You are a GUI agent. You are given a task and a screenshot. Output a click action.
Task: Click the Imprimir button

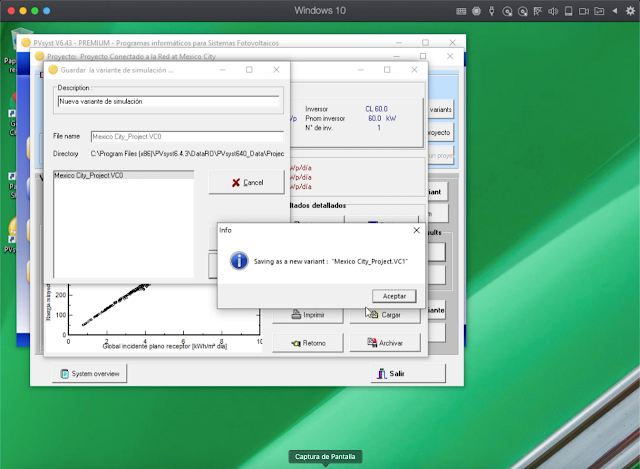pos(308,315)
